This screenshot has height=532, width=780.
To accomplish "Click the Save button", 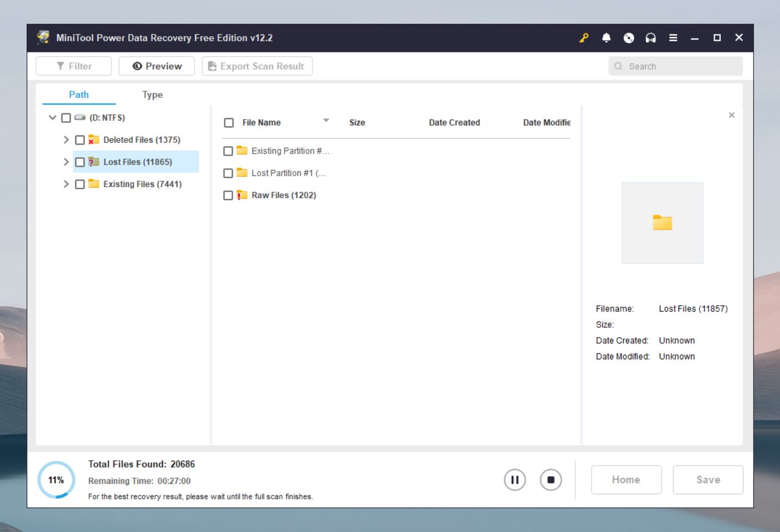I will 708,479.
